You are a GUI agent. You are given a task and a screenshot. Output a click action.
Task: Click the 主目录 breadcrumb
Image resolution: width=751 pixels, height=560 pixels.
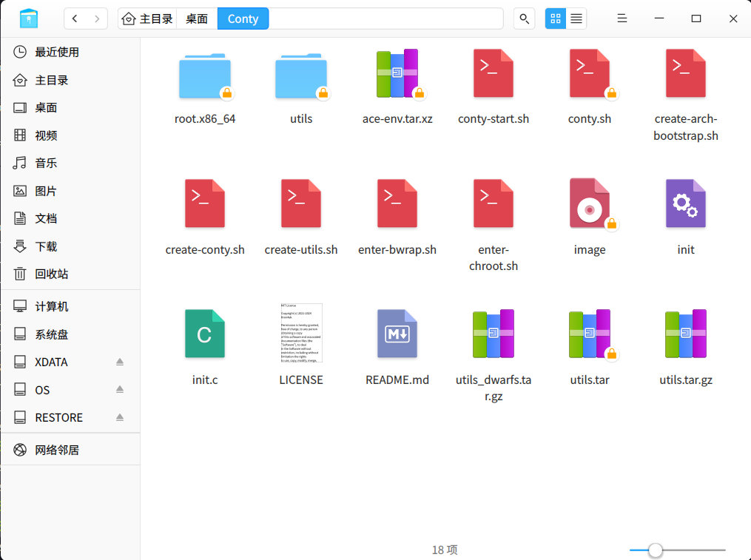tap(147, 18)
